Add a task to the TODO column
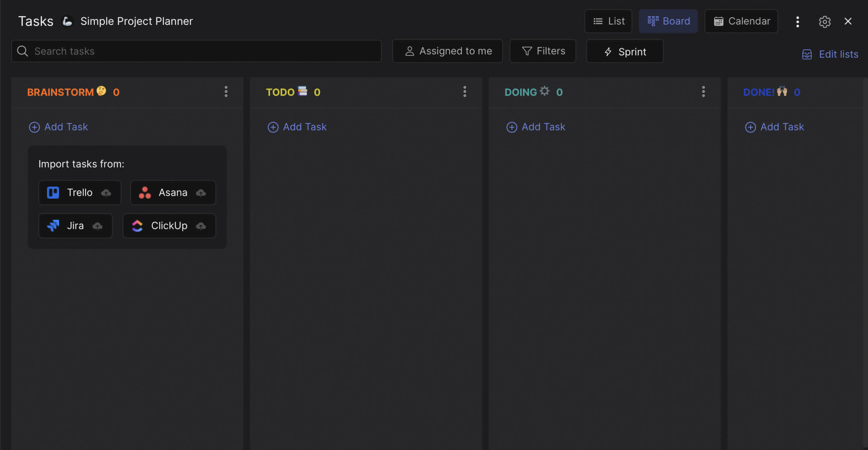 297,127
